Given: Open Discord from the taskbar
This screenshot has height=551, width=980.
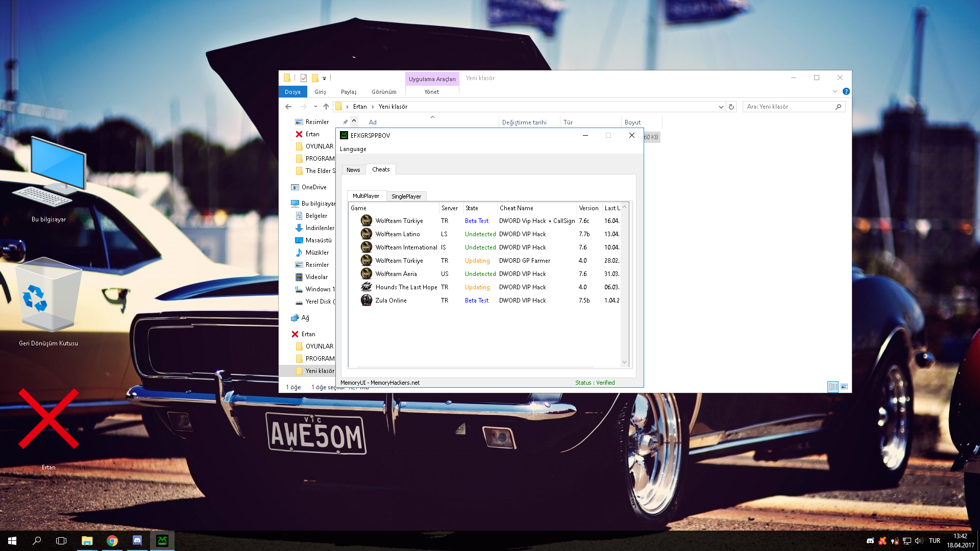Looking at the screenshot, I should [137, 541].
